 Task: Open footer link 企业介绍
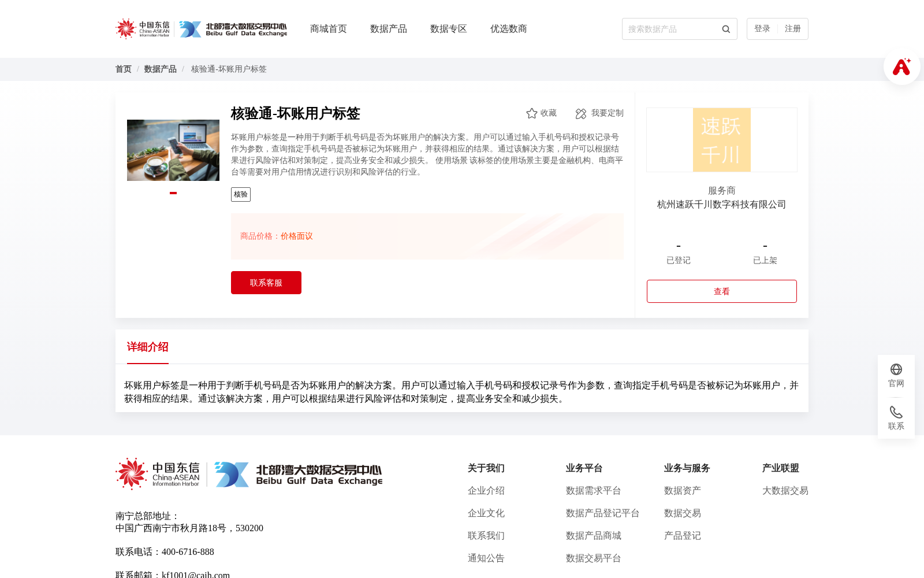coord(486,491)
